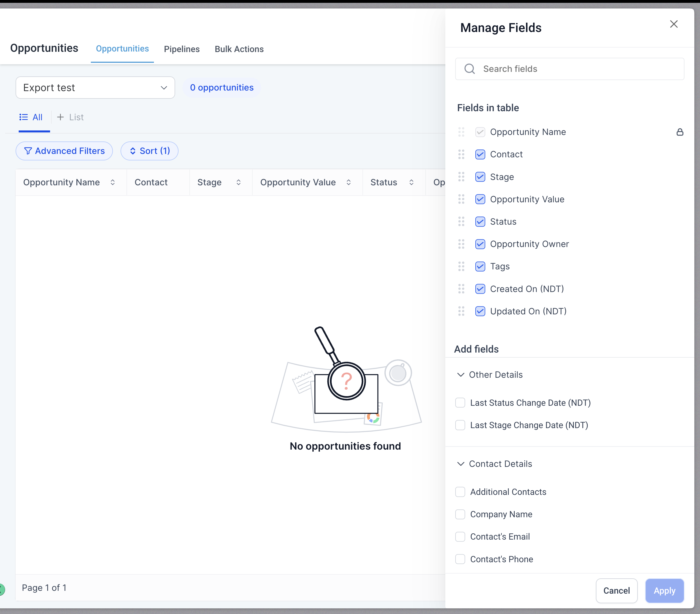The height and width of the screenshot is (614, 700).
Task: Click the locked Opportunity Name checkbox
Action: pyautogui.click(x=480, y=132)
